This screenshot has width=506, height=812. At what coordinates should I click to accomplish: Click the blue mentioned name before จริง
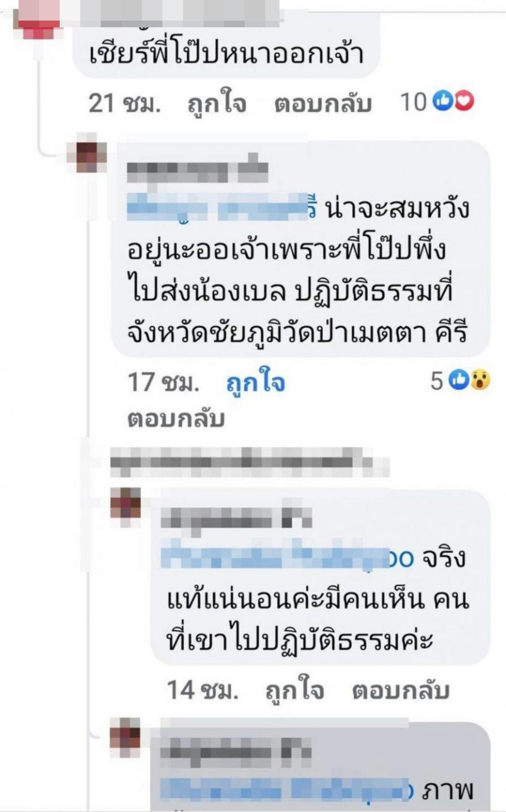[x=287, y=558]
